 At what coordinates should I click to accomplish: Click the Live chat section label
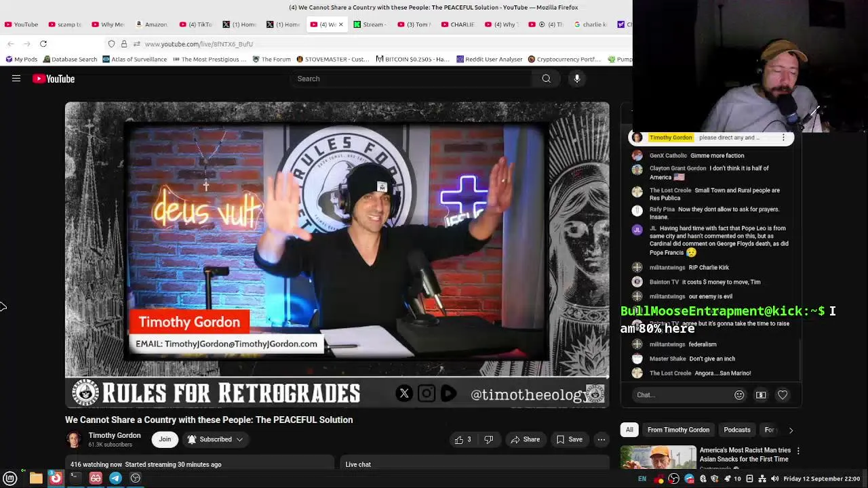point(358,464)
